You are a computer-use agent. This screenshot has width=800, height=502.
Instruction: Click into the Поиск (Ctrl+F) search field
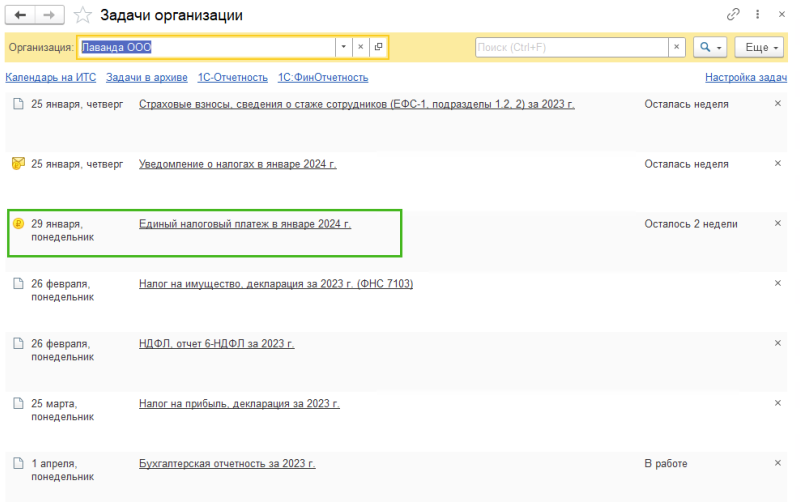coord(571,47)
